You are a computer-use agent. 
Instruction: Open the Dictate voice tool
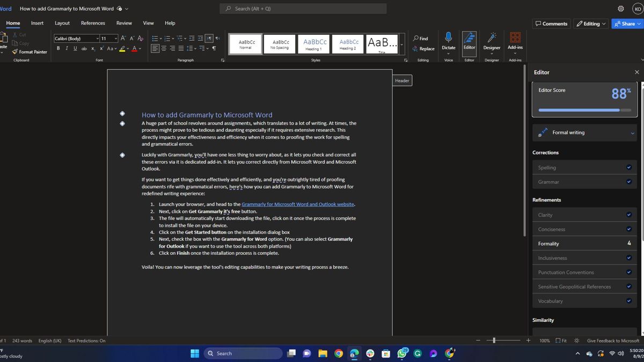coord(448,43)
